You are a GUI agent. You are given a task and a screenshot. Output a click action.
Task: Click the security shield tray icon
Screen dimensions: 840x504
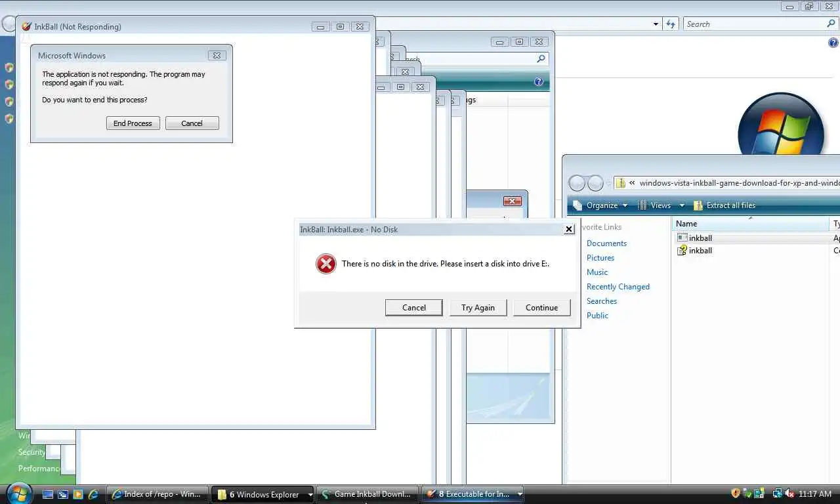[736, 493]
